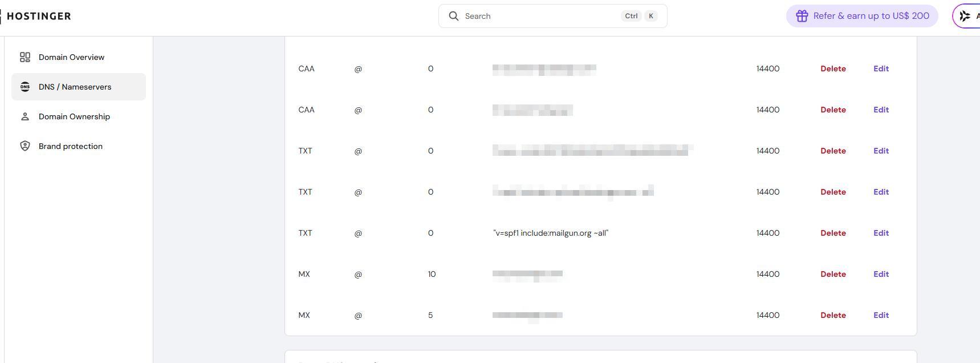Image resolution: width=980 pixels, height=363 pixels.
Task: Click the Brand protection shield icon
Action: (x=25, y=146)
